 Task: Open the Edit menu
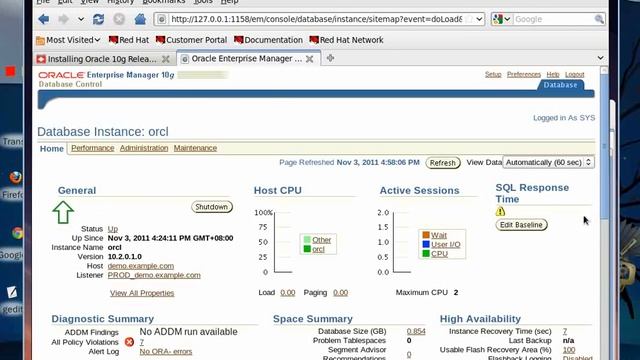click(65, 2)
